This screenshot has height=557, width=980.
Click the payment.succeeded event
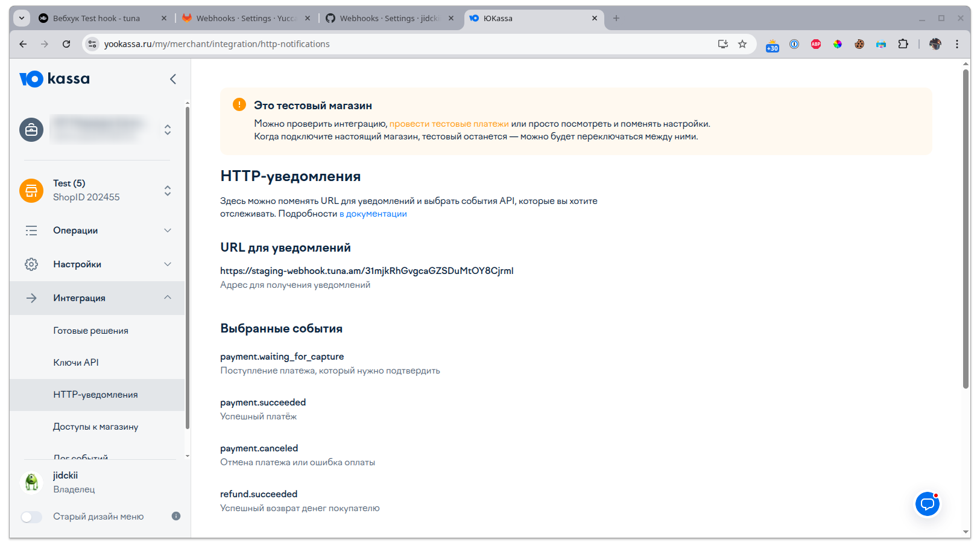tap(263, 403)
